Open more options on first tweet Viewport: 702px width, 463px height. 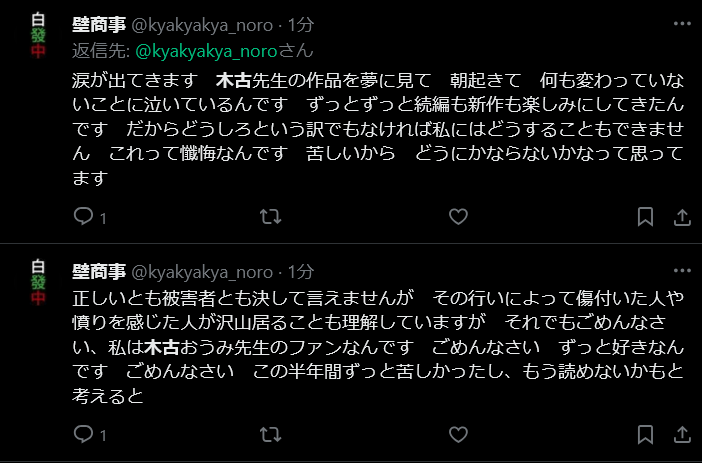click(682, 22)
